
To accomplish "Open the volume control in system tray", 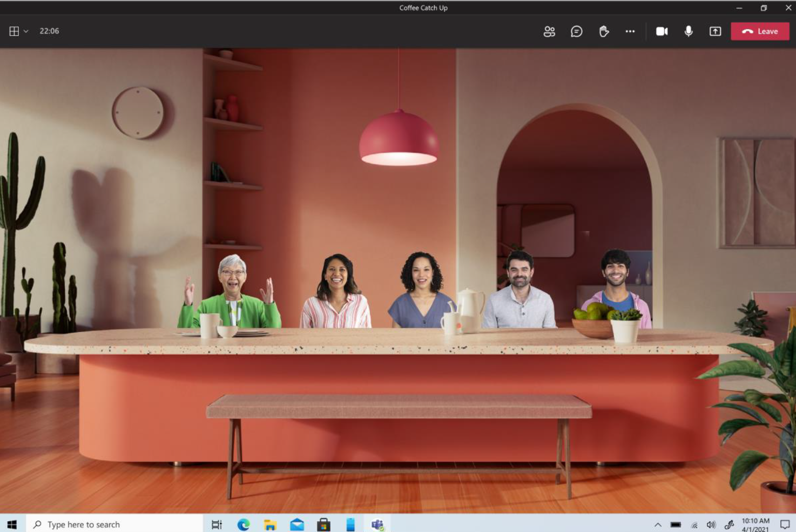I will pyautogui.click(x=711, y=524).
